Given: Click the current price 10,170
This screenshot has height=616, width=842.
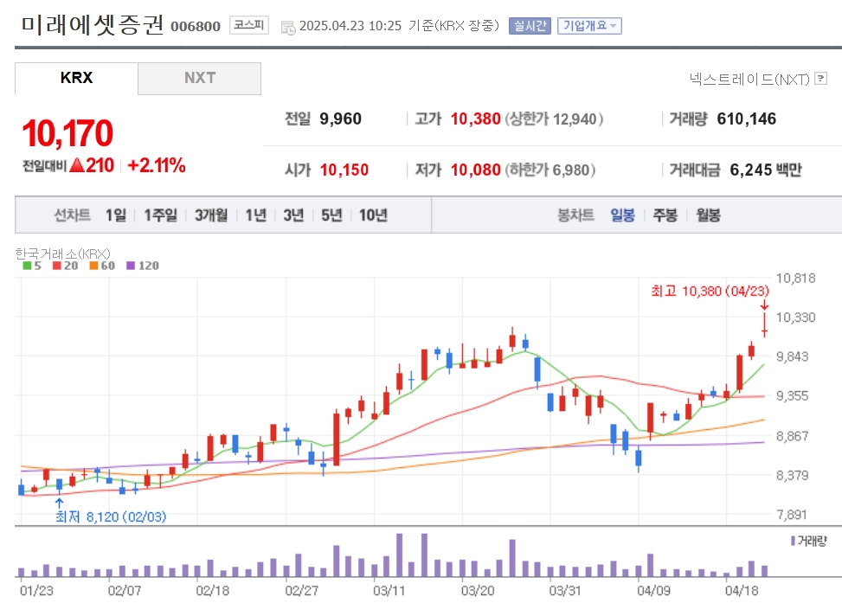Looking at the screenshot, I should [67, 133].
